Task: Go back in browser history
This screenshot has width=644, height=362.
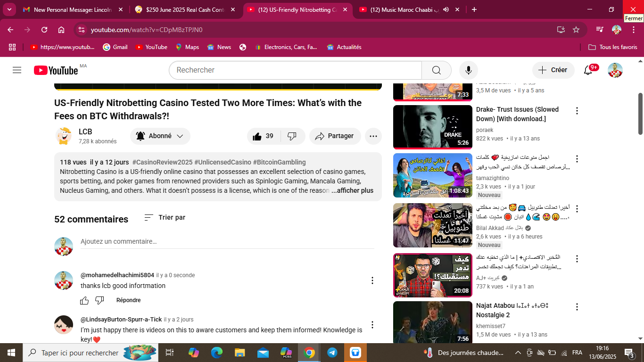Action: point(10,30)
